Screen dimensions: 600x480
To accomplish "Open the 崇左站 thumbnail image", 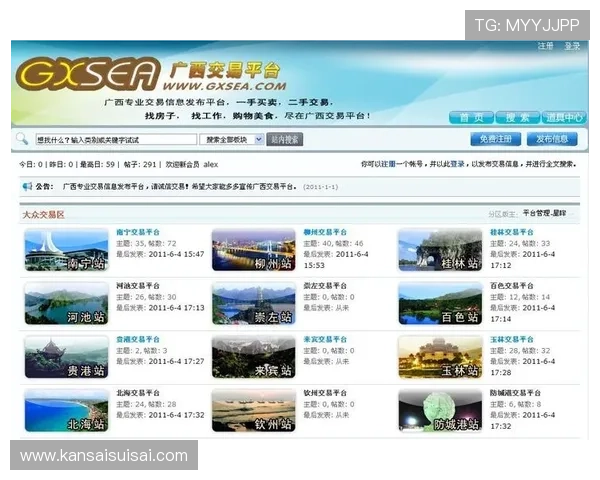I will [254, 304].
